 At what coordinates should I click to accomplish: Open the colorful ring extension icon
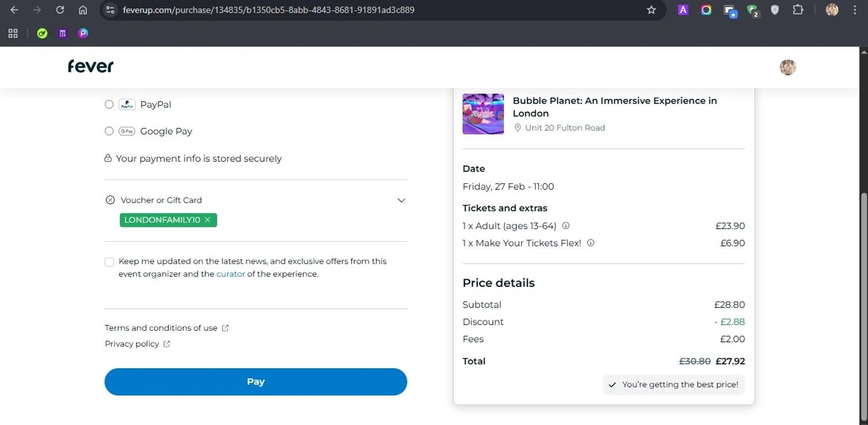point(706,10)
